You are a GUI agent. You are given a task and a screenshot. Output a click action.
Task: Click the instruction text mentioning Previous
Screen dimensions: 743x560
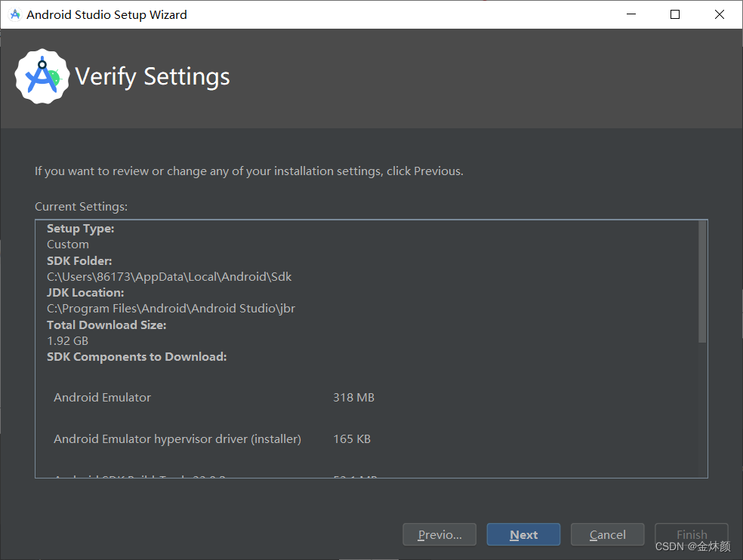coord(248,171)
